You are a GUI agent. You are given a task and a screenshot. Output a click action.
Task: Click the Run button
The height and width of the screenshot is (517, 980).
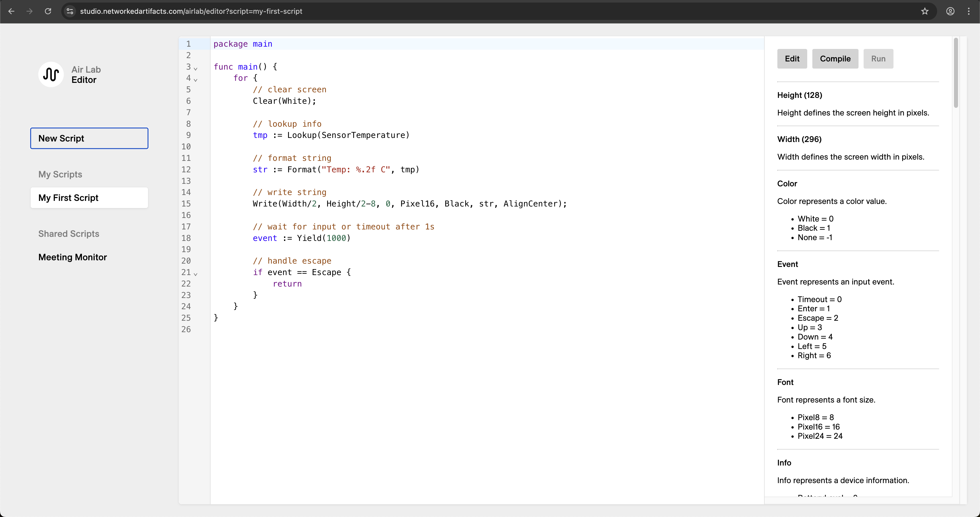(878, 59)
